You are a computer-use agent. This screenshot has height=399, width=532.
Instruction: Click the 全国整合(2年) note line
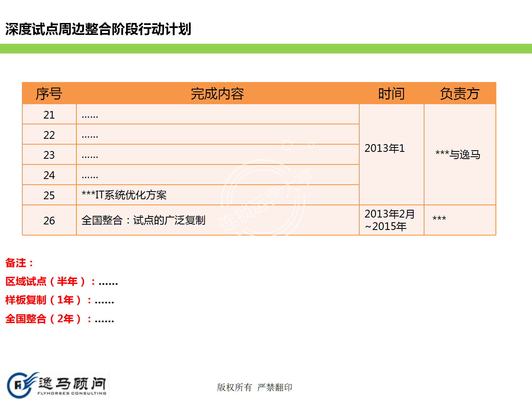[60, 319]
